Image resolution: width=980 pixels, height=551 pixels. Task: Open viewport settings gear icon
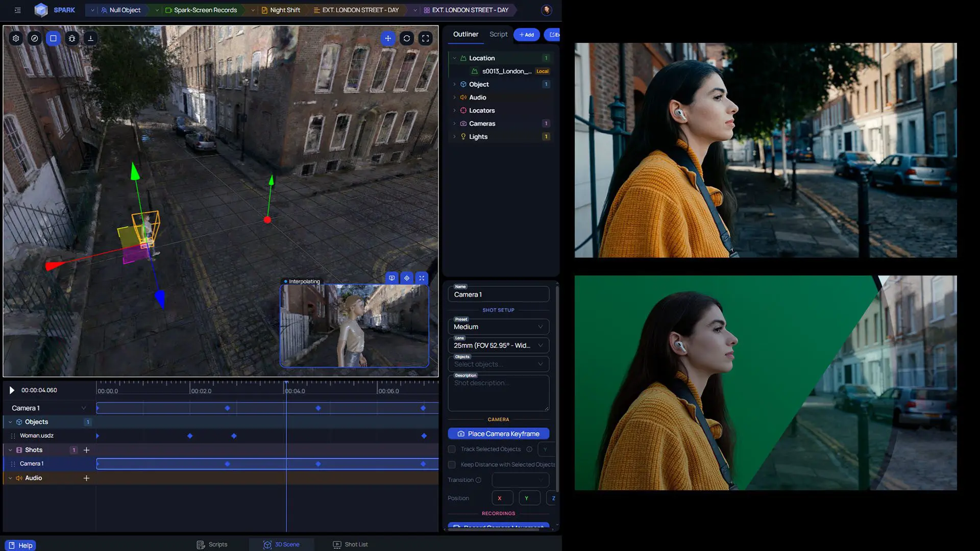click(16, 38)
